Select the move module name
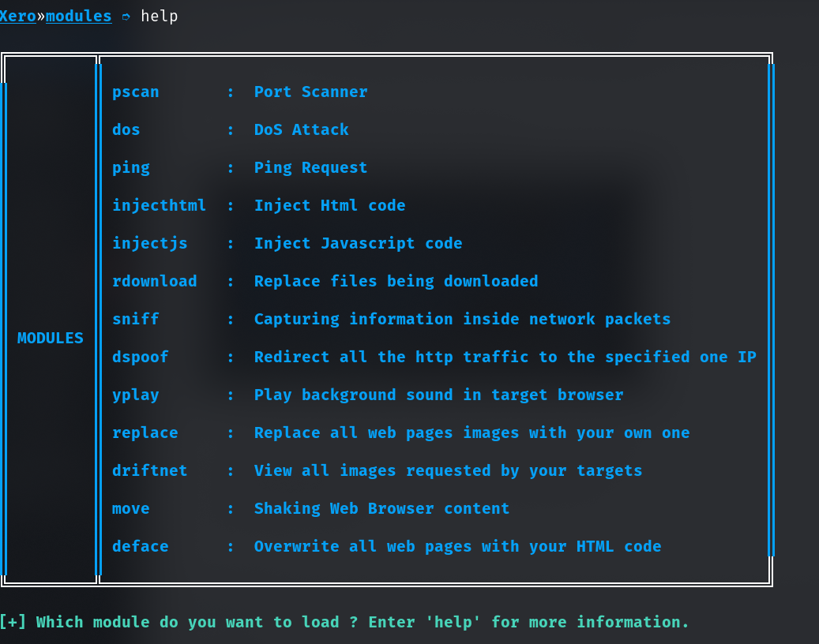The height and width of the screenshot is (644, 819). pyautogui.click(x=130, y=509)
